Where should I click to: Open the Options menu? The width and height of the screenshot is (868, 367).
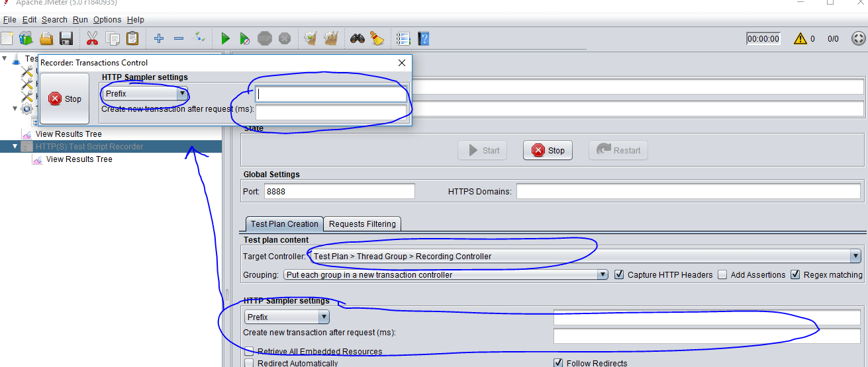tap(107, 20)
